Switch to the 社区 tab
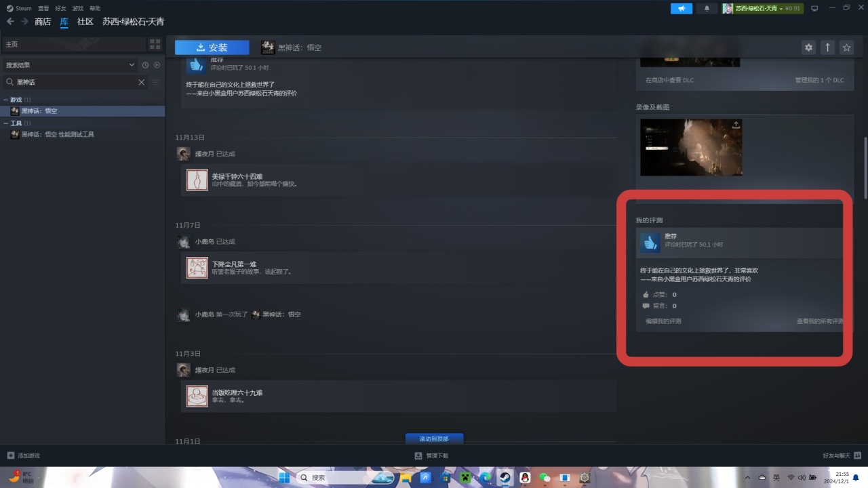Viewport: 868px width, 488px height. pos(85,22)
